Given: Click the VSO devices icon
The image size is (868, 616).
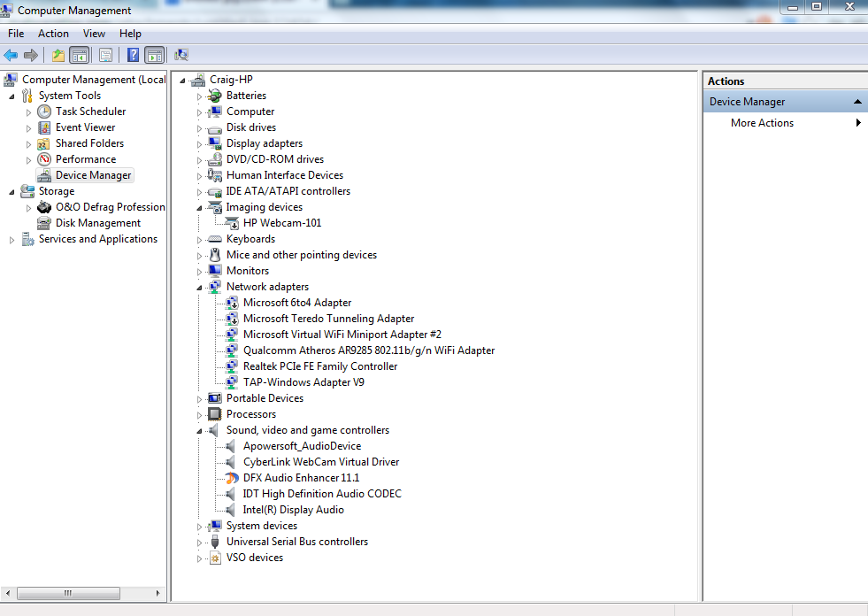Looking at the screenshot, I should tap(215, 558).
